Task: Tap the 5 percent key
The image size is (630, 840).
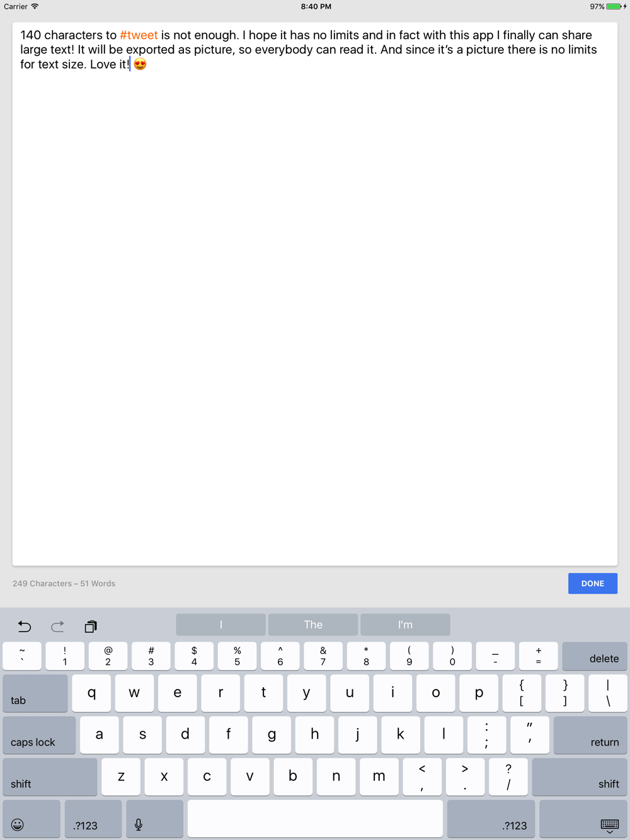Action: [237, 656]
